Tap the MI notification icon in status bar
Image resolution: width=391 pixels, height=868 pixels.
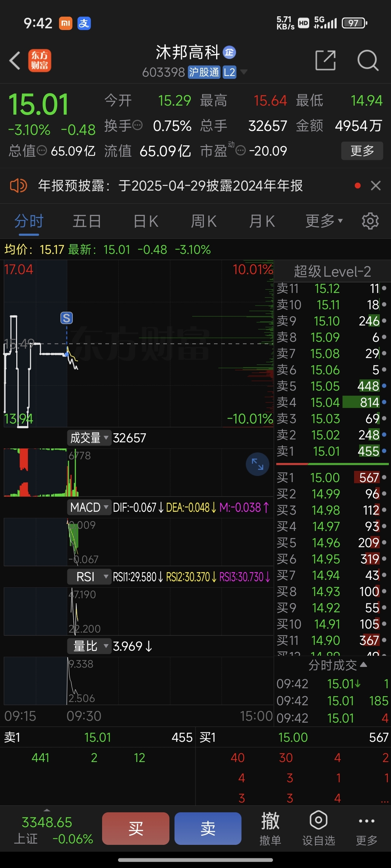66,24
